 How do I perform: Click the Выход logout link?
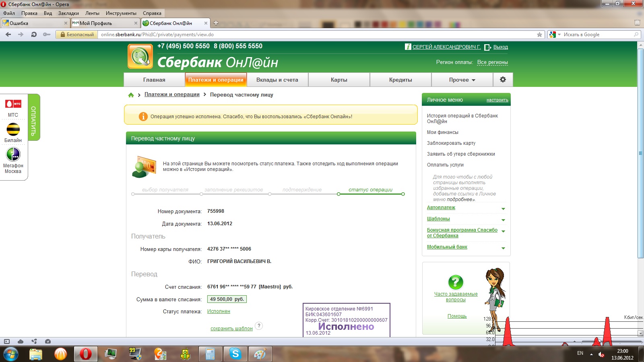click(500, 47)
